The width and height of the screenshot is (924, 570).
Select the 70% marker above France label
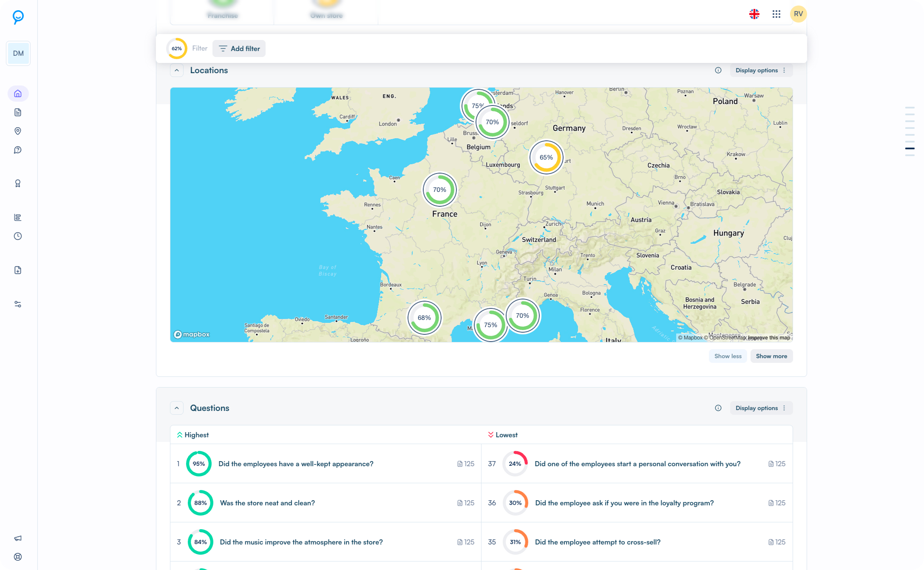coord(439,190)
